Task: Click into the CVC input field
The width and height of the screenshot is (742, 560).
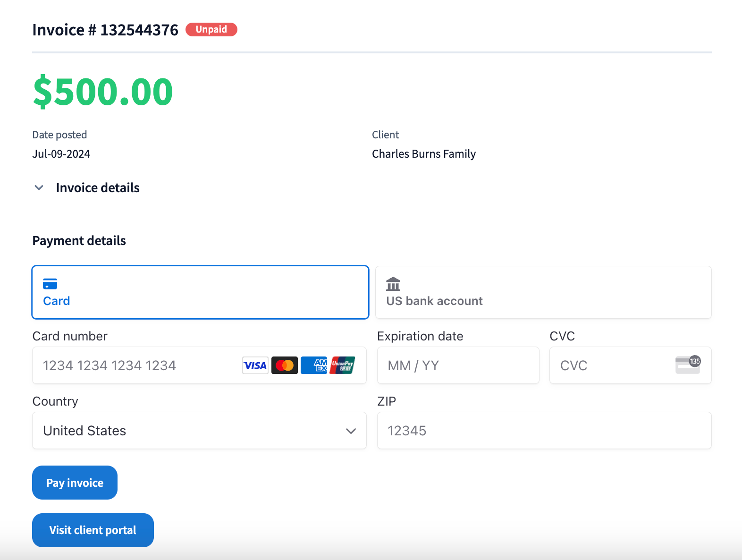Action: [x=614, y=365]
